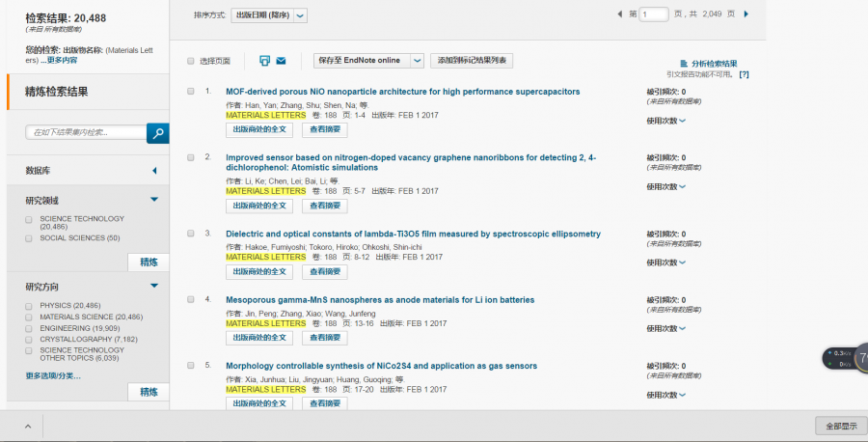Open Mesoporous gamma-MnS nanospheres article

(380, 299)
